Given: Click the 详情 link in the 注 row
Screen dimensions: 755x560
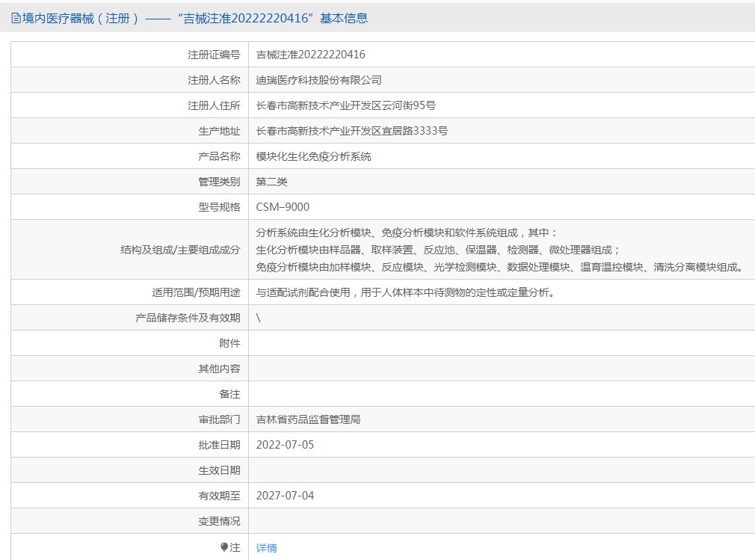Looking at the screenshot, I should pyautogui.click(x=266, y=548).
